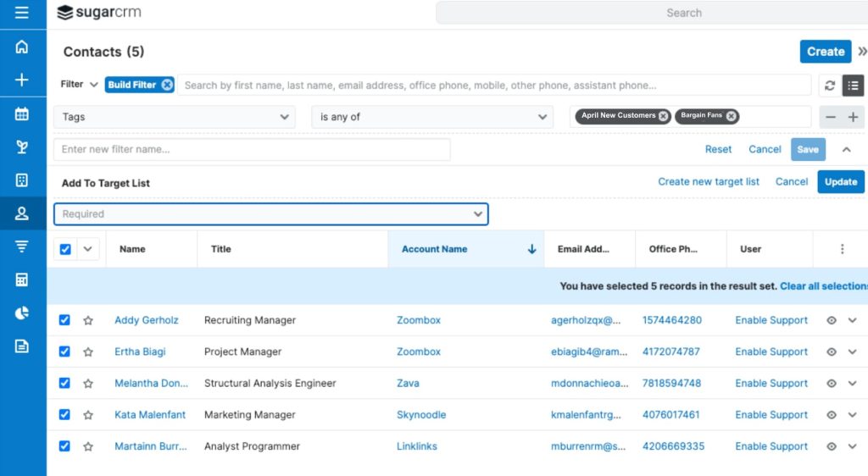The width and height of the screenshot is (868, 476).
Task: Favorite Addy Gerholz with star
Action: coord(88,320)
